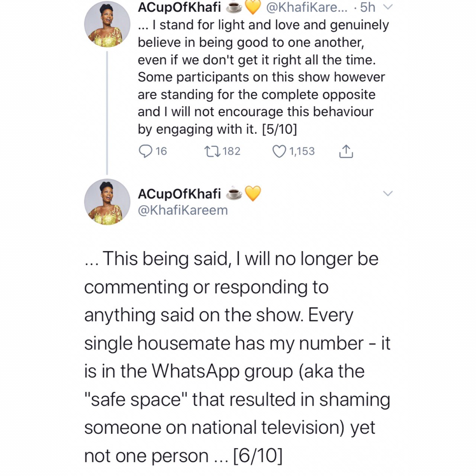Open the full @KhafiKareem handle link
The width and height of the screenshot is (476, 476).
tap(183, 210)
